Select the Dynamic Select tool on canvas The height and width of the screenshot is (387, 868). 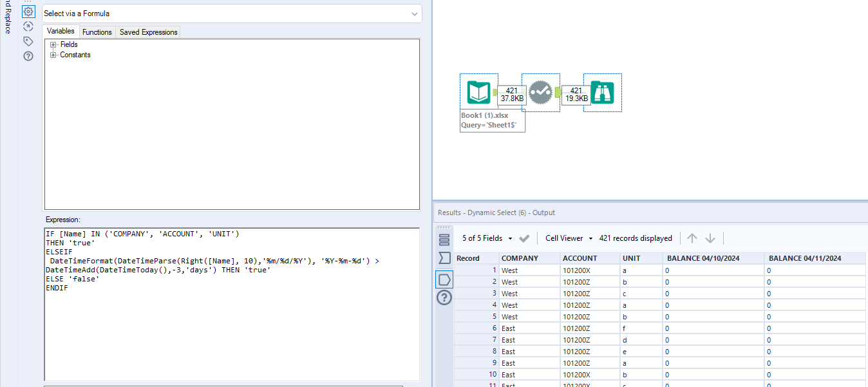(x=541, y=93)
